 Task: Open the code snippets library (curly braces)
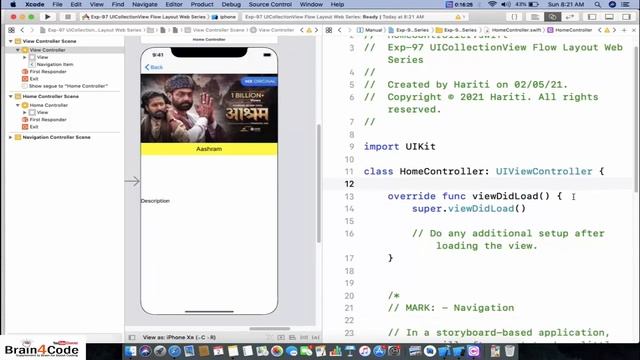coord(514,17)
